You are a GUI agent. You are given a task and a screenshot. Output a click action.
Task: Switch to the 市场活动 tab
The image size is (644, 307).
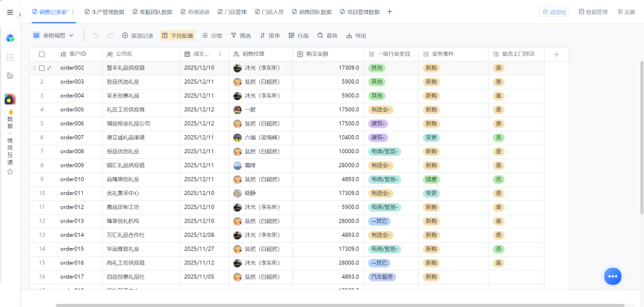tap(195, 12)
